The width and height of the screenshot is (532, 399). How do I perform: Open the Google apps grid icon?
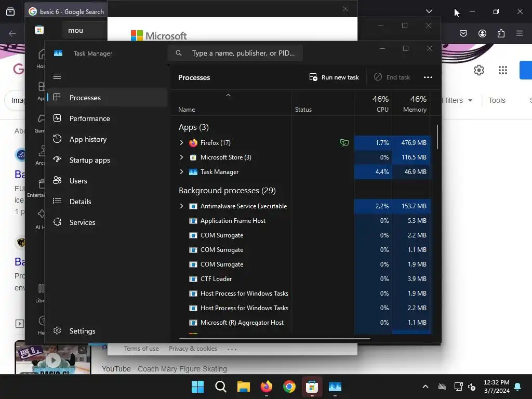click(503, 70)
